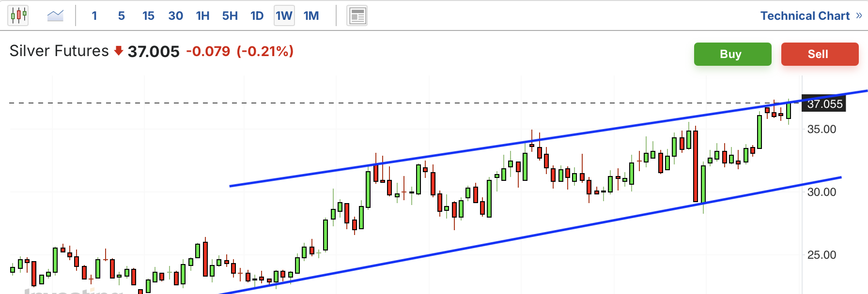The image size is (868, 294).
Task: Click the 37.055 price axis marker
Action: tap(824, 104)
